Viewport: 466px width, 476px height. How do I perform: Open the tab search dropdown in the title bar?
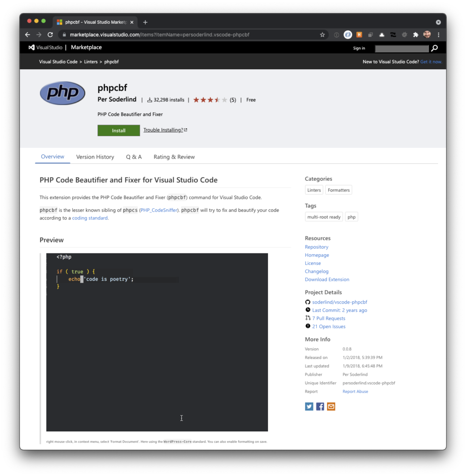pos(438,22)
